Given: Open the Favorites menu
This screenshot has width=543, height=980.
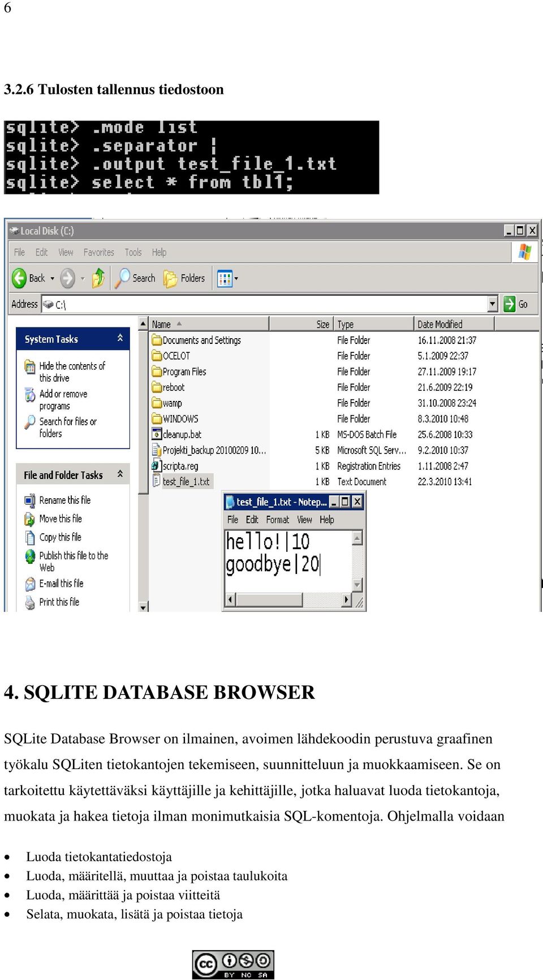Looking at the screenshot, I should coord(98,252).
